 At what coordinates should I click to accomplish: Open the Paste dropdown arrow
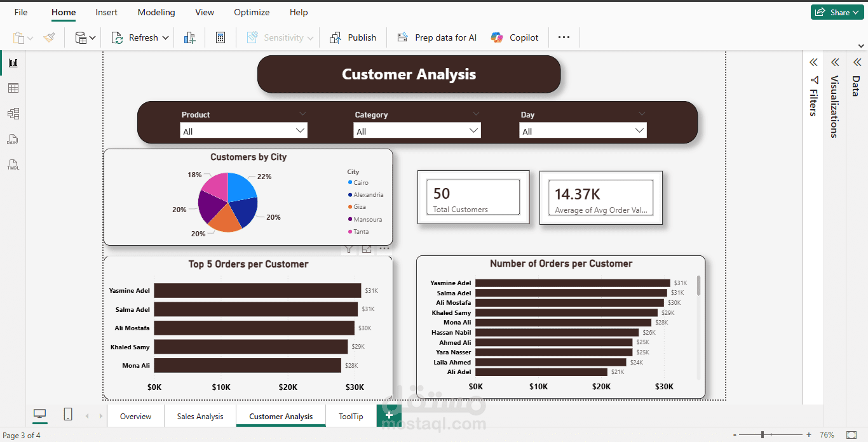pos(31,38)
